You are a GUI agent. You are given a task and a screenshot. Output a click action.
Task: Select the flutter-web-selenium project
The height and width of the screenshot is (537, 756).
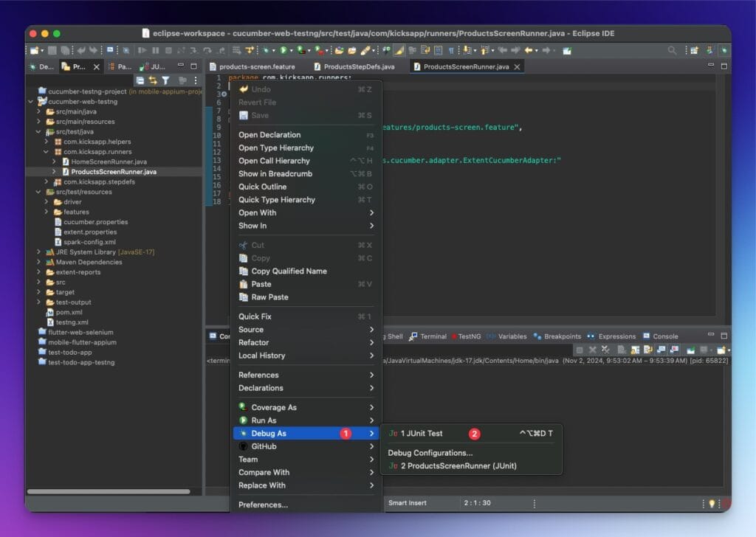(x=80, y=333)
